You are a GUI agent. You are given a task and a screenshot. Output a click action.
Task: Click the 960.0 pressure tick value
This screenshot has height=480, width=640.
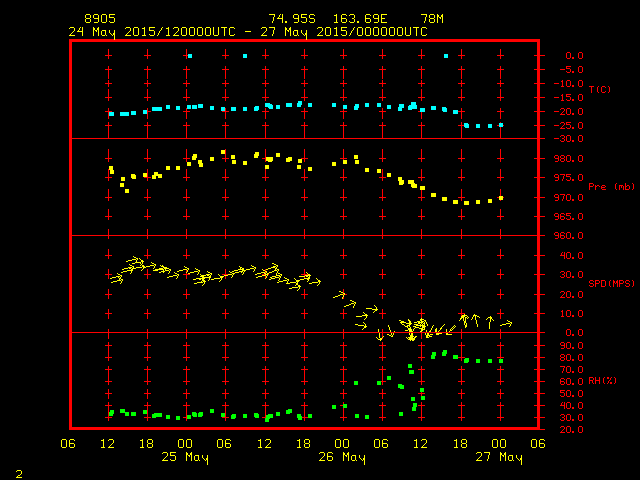coord(569,236)
